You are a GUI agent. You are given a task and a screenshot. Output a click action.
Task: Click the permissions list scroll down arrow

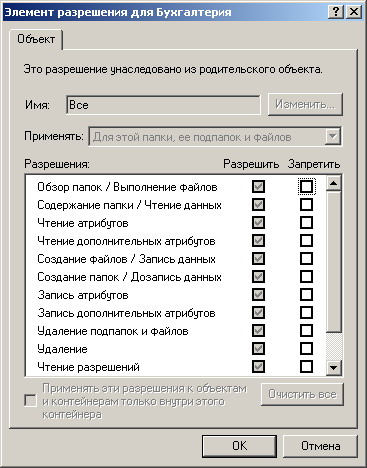click(333, 368)
